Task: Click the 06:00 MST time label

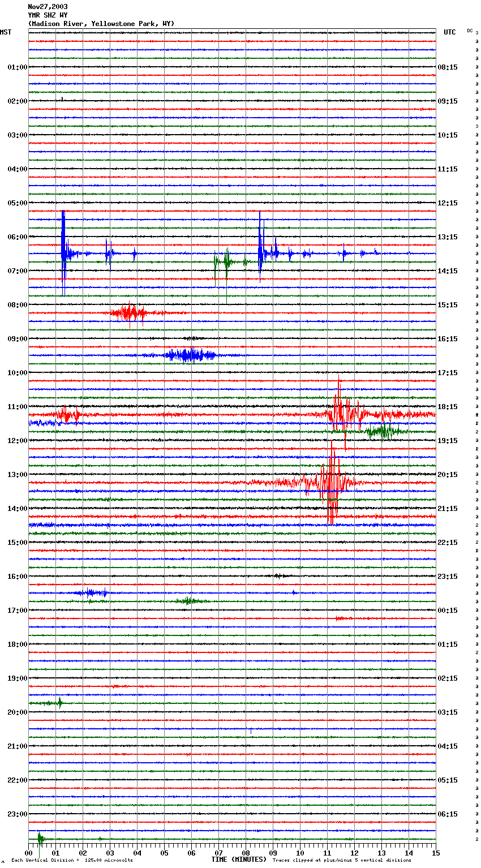Action: [18, 237]
